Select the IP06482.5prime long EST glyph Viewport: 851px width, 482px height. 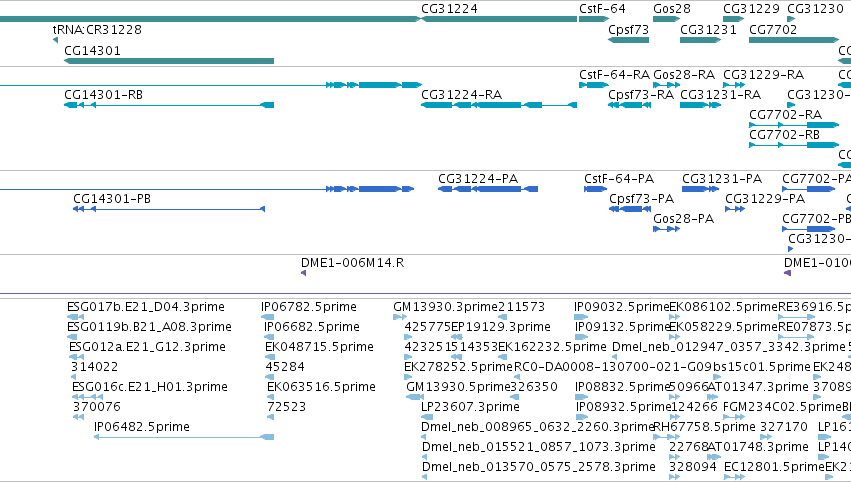pyautogui.click(x=184, y=437)
